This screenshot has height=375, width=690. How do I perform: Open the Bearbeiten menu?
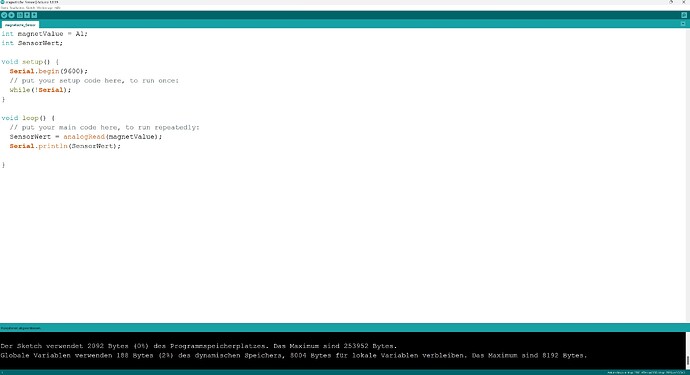(17, 8)
